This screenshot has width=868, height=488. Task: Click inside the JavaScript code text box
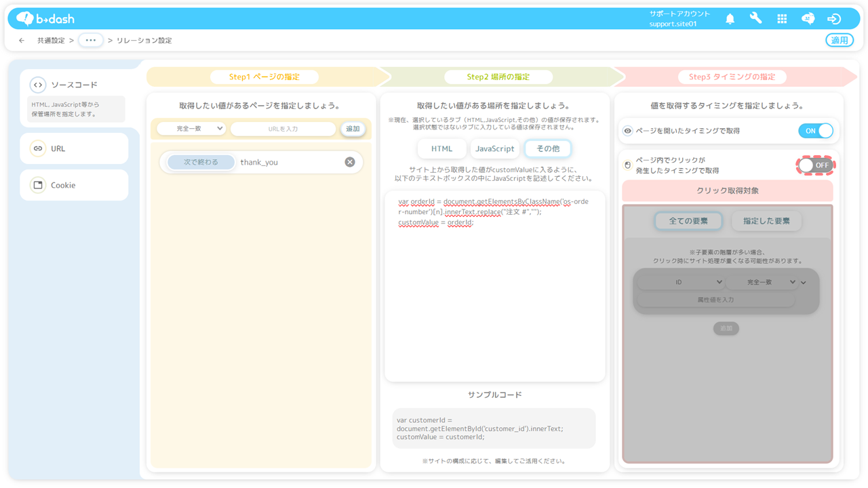click(495, 286)
